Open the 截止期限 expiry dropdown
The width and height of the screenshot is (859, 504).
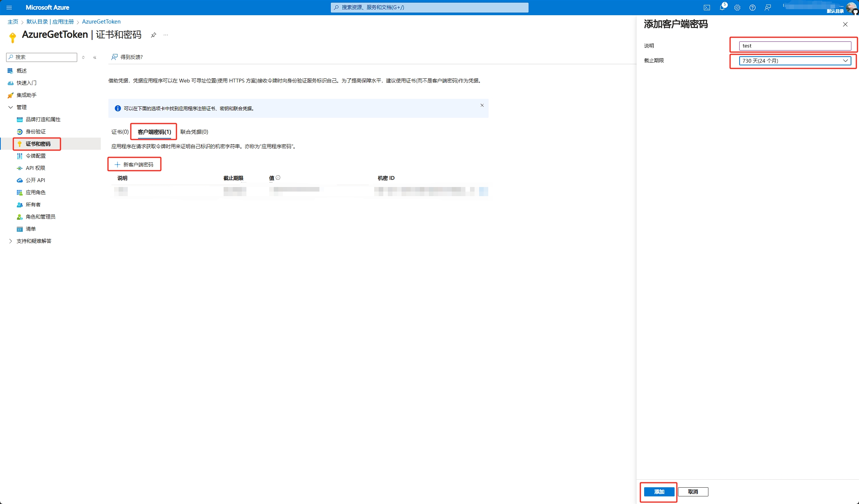click(x=794, y=61)
